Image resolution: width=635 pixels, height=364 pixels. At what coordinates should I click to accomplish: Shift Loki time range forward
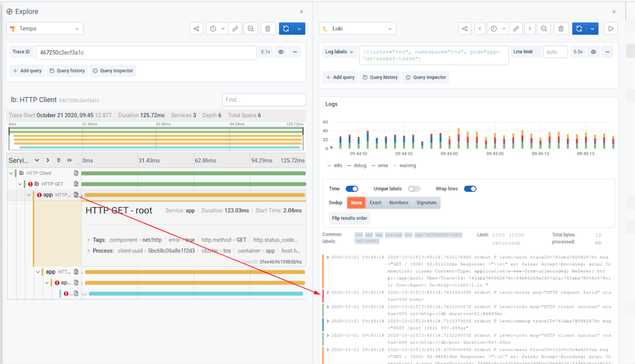[530, 28]
